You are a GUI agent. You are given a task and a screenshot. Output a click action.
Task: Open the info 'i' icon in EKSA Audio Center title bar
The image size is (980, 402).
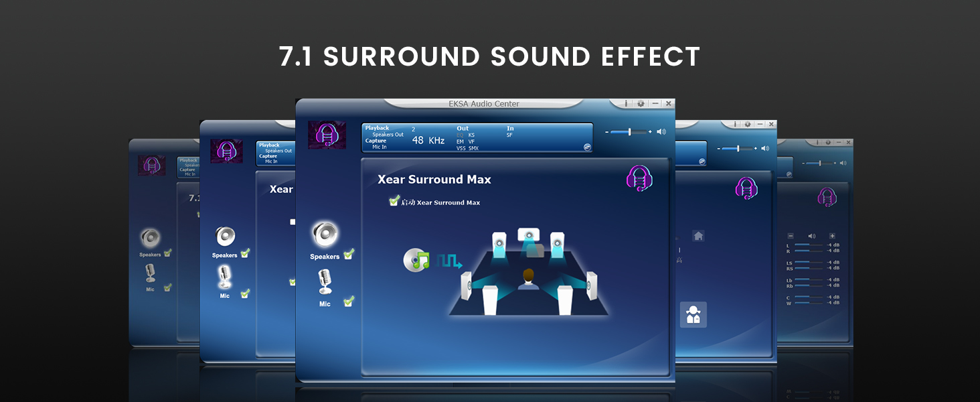pos(626,104)
